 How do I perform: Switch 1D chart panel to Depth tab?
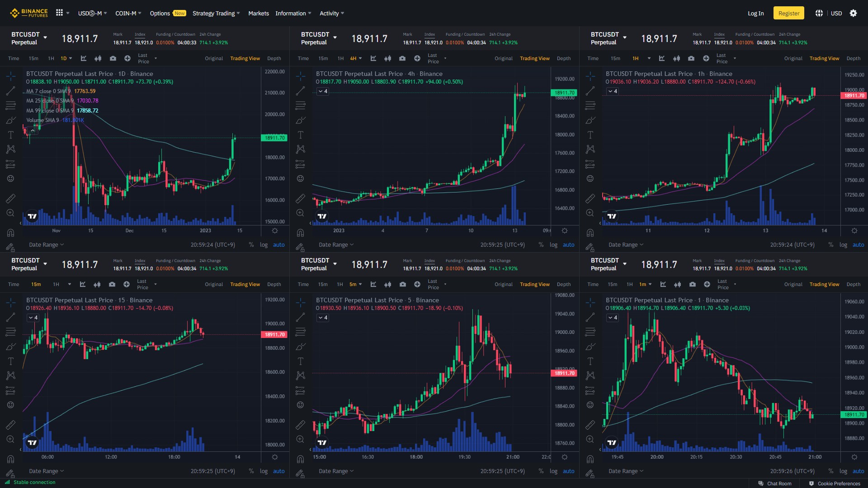pyautogui.click(x=274, y=58)
